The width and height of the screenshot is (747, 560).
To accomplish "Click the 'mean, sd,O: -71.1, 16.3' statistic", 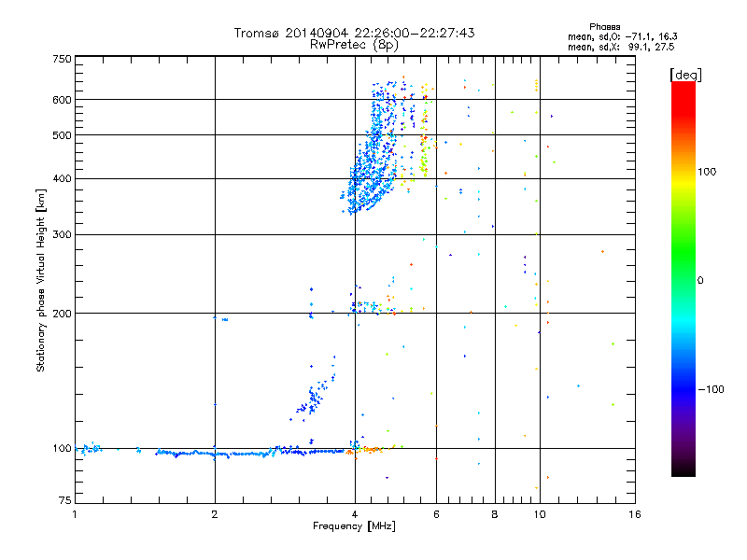I will tap(622, 36).
